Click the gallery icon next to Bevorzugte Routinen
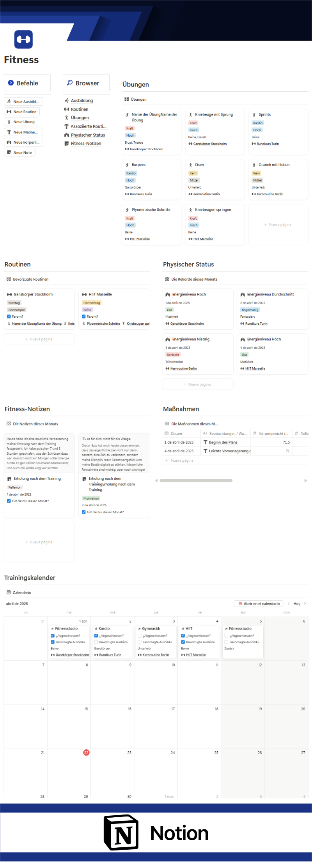The height and width of the screenshot is (868, 312). [9, 279]
